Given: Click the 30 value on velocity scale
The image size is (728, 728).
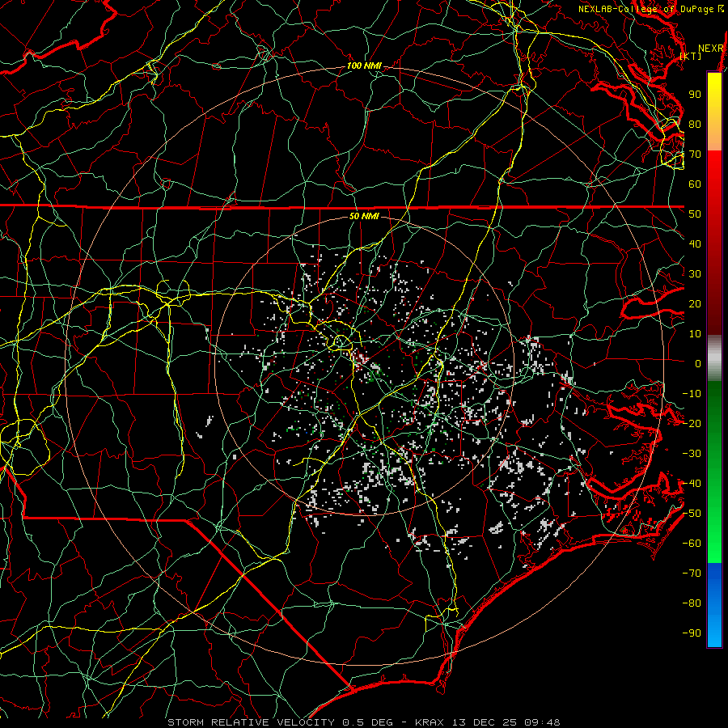Looking at the screenshot, I should tap(695, 274).
